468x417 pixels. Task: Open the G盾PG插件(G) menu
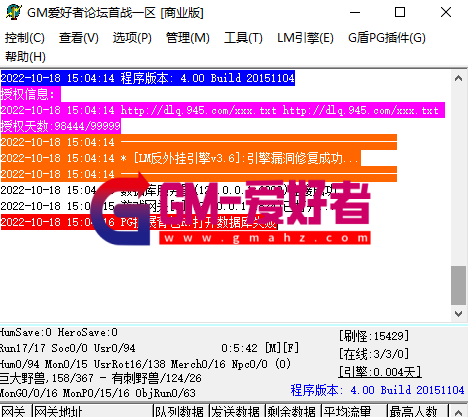[x=387, y=38]
